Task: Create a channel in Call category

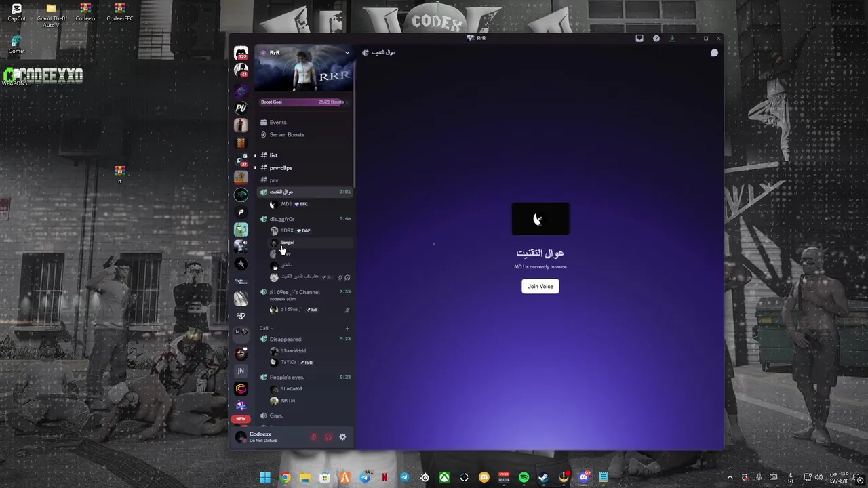Action: point(347,328)
